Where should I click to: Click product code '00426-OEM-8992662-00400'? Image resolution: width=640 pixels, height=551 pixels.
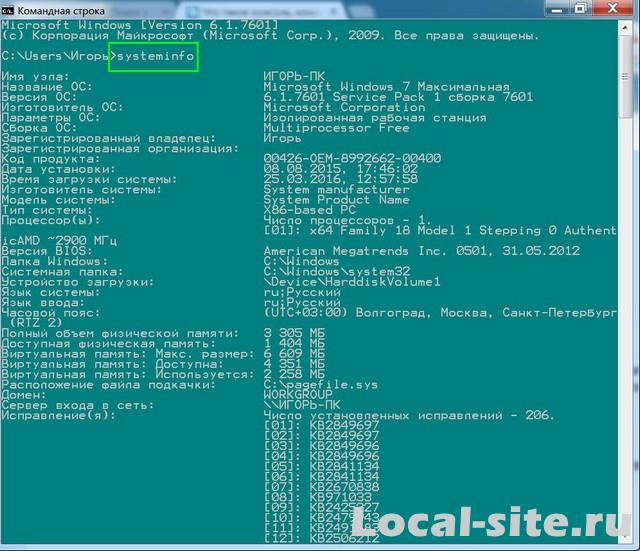point(352,158)
